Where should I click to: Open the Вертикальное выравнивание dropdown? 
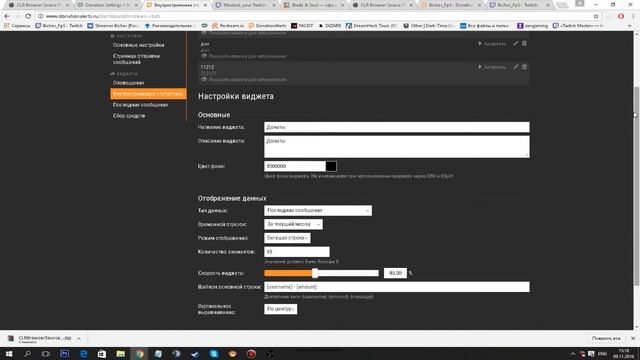(280, 309)
